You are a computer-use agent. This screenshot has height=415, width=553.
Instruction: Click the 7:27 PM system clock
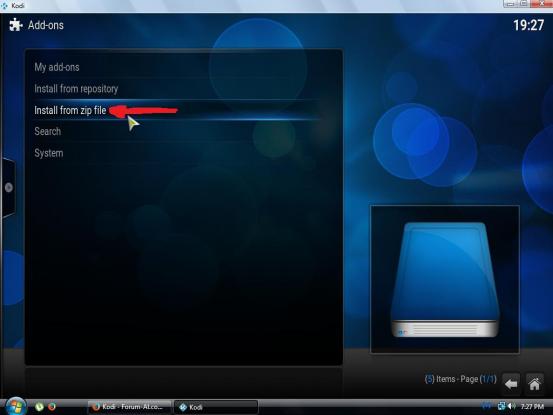pos(532,407)
